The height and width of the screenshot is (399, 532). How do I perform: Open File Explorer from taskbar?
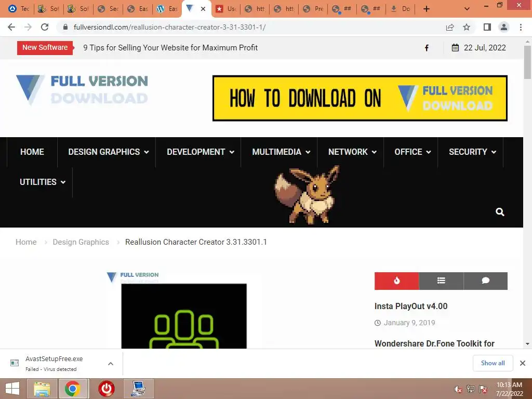(42, 389)
